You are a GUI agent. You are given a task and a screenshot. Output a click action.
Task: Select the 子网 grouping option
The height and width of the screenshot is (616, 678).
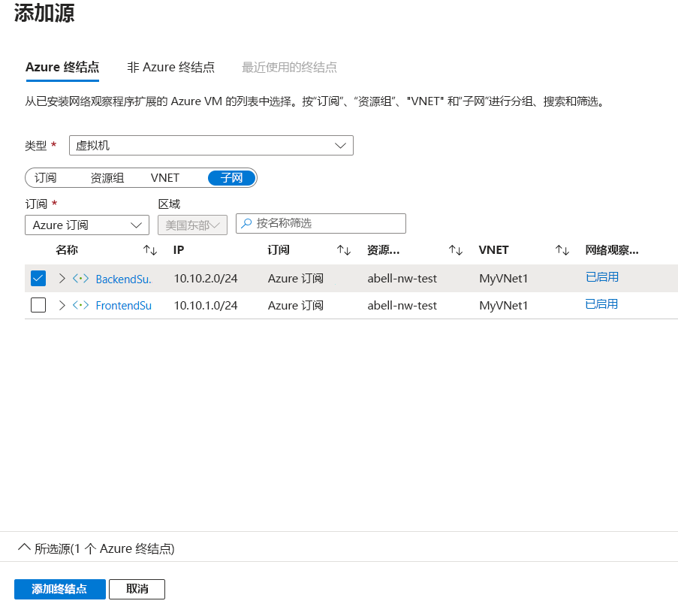231,178
